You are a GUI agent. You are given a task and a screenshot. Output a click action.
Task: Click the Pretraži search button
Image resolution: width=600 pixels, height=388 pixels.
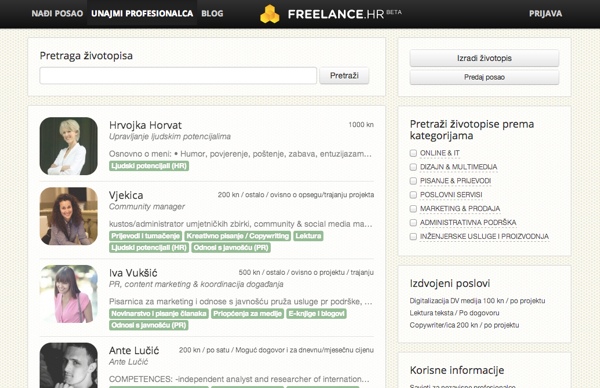pyautogui.click(x=344, y=75)
